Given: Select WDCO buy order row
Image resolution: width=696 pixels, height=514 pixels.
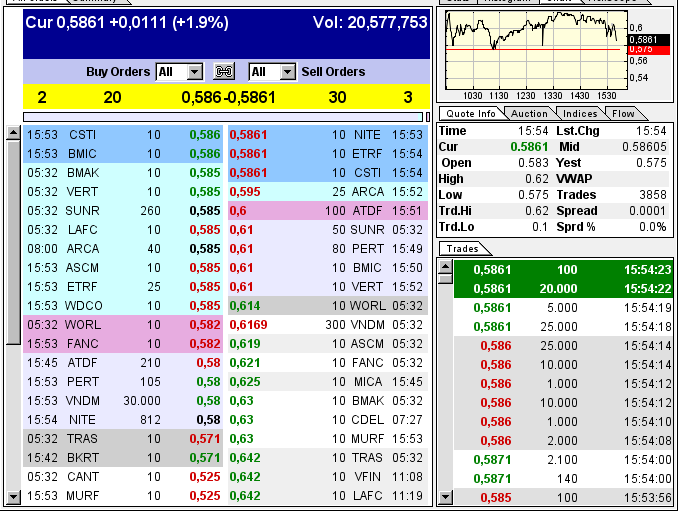Looking at the screenshot, I should pyautogui.click(x=125, y=306).
